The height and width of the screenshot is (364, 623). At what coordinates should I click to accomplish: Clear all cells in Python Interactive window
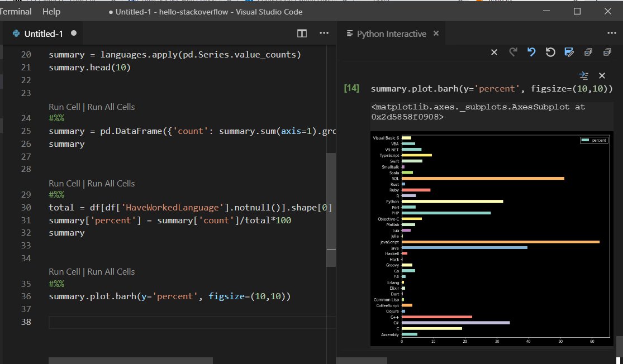[494, 52]
